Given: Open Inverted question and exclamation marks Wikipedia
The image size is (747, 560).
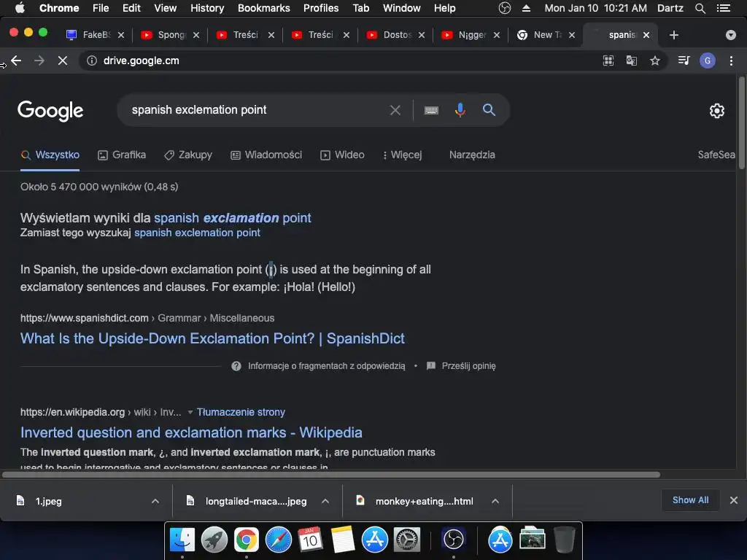Looking at the screenshot, I should [x=191, y=433].
